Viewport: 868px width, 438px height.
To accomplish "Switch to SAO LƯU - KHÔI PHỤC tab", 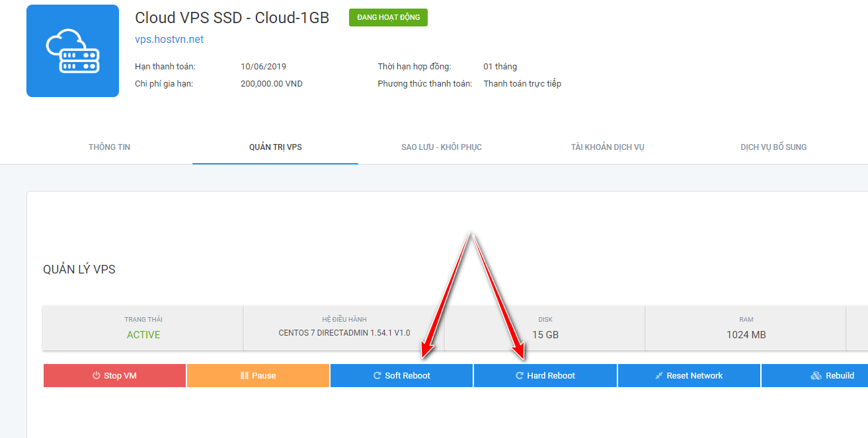I will point(442,147).
